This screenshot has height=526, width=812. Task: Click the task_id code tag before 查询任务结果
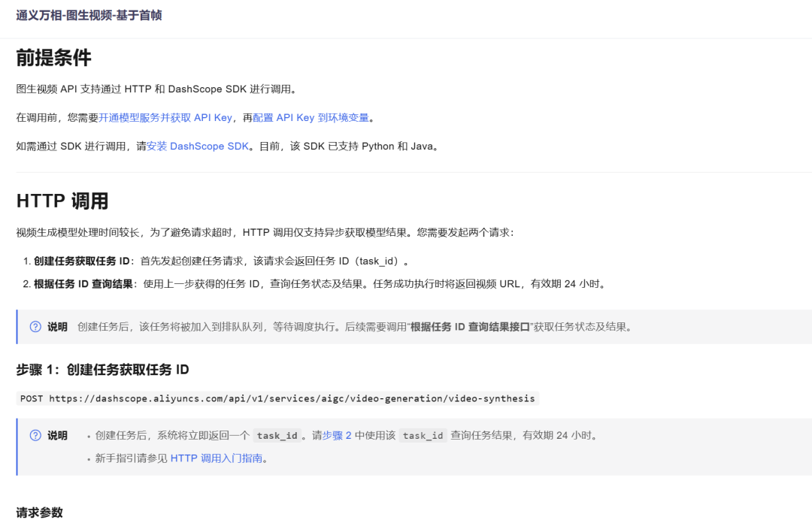[x=423, y=435]
